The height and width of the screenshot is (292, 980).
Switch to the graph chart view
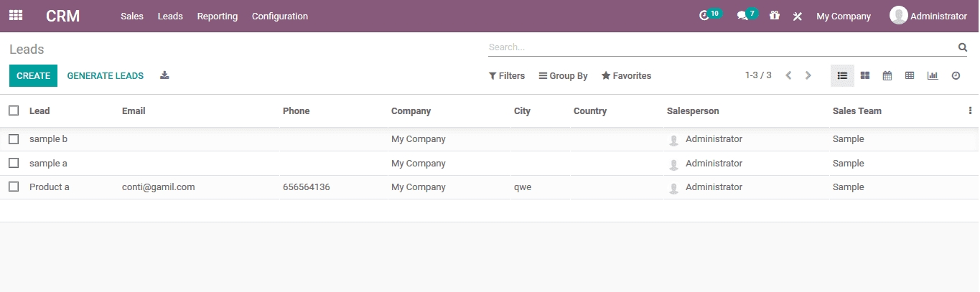coord(933,75)
